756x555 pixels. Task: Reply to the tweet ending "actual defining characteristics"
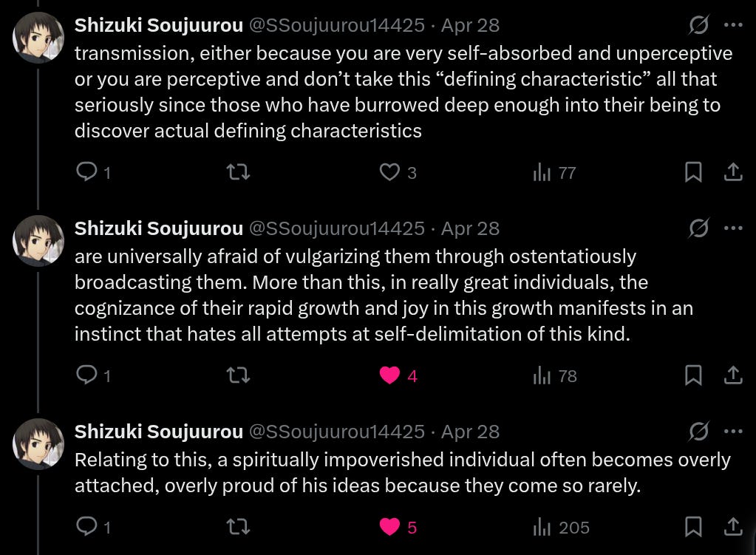(87, 171)
